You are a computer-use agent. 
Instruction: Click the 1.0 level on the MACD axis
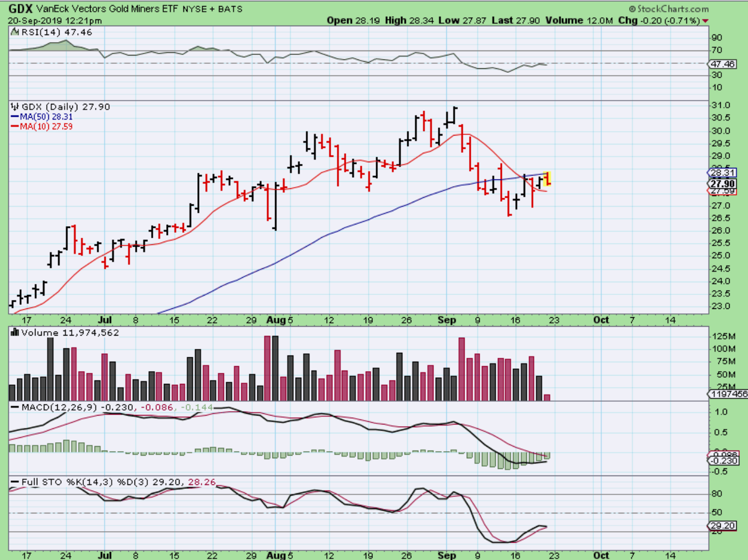click(x=721, y=412)
